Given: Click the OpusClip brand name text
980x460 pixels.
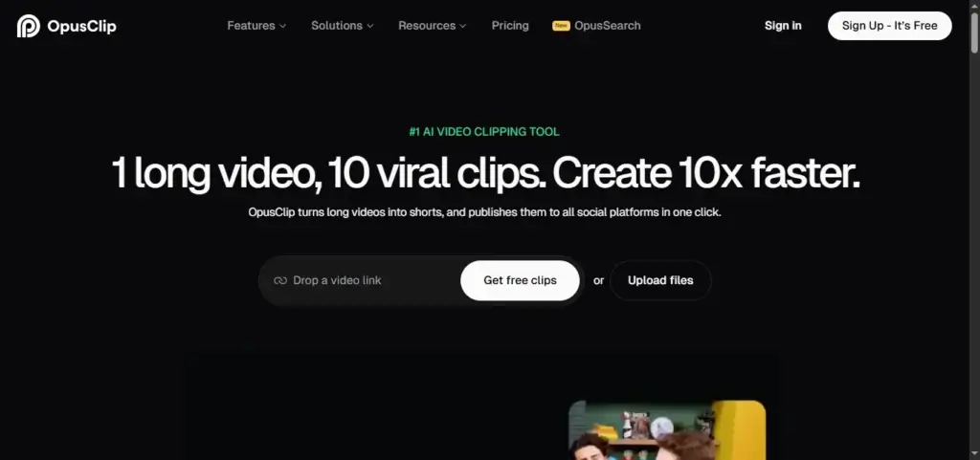Looking at the screenshot, I should tap(81, 26).
